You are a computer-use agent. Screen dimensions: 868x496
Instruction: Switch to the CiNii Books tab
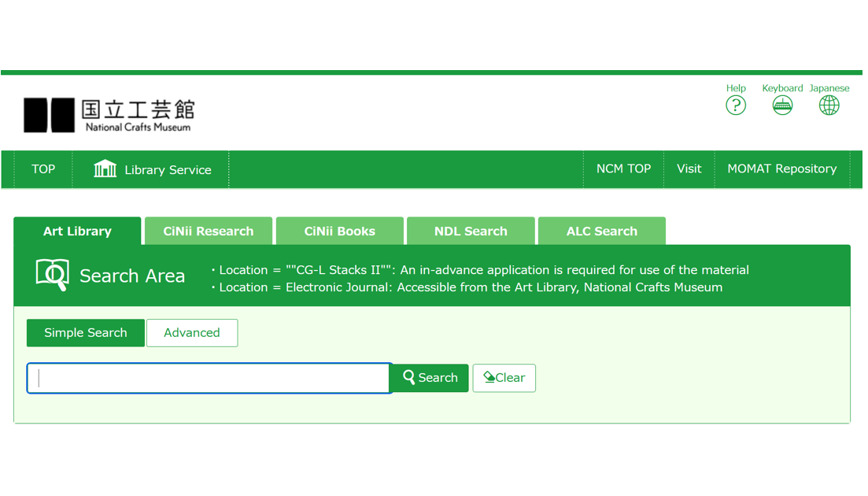(340, 231)
